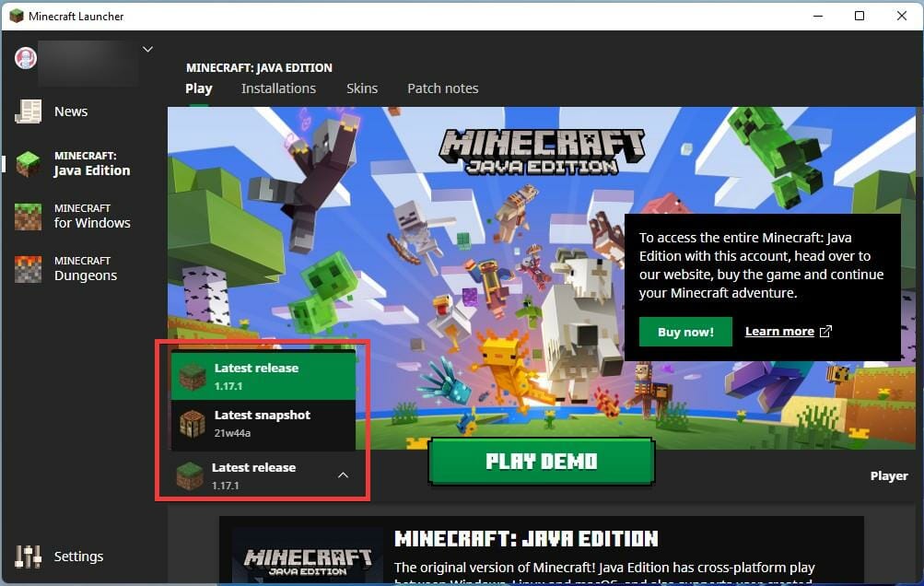Click the account avatar picture
Viewport: 924px width, 586px height.
point(26,58)
